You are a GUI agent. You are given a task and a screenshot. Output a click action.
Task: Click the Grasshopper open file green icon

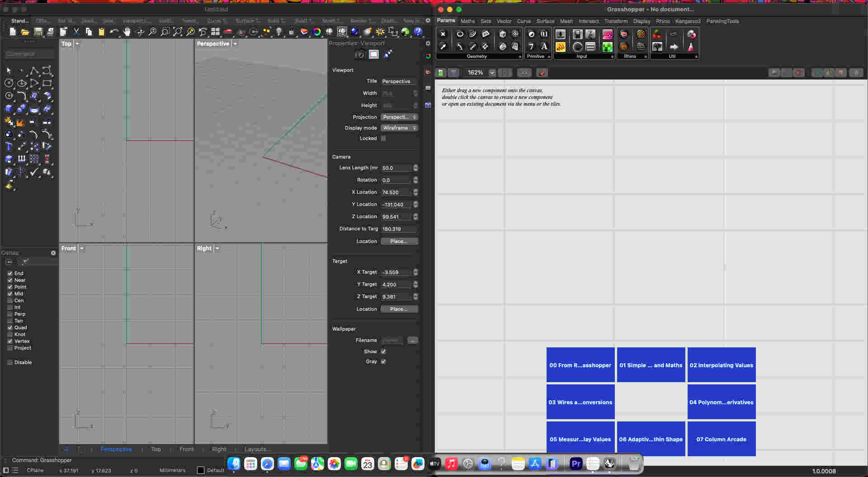[441, 73]
